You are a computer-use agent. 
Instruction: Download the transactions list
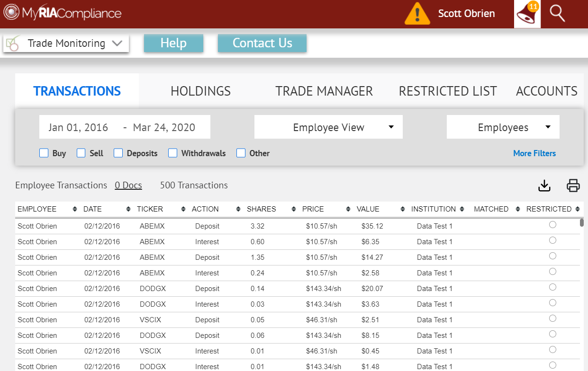pyautogui.click(x=544, y=186)
